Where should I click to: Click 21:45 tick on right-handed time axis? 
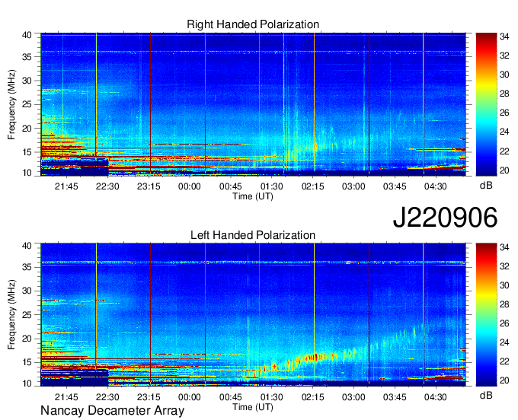tap(66, 186)
